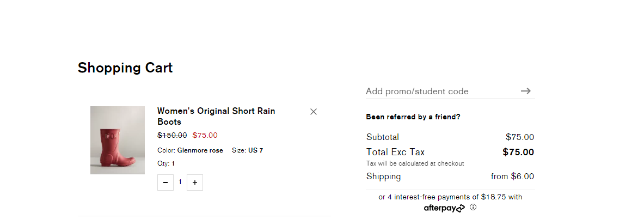Show Afterpay details via the info icon
This screenshot has height=219, width=644.
473,208
